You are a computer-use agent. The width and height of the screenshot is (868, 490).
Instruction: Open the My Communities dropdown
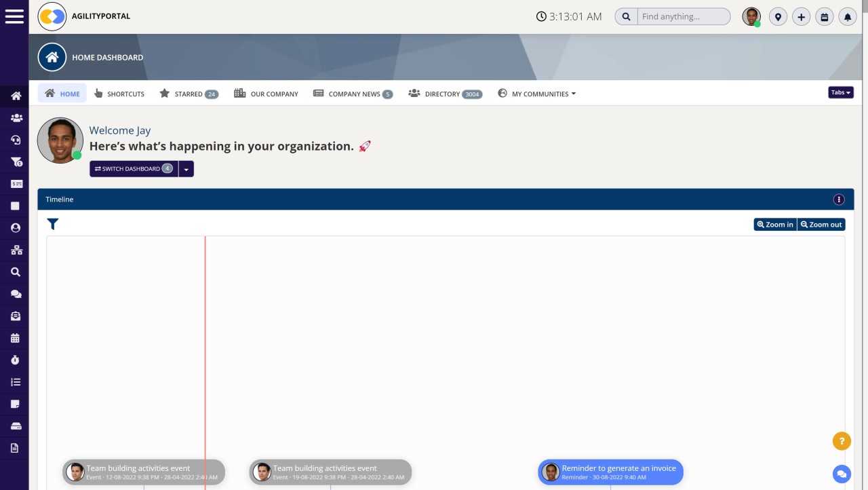(x=536, y=94)
